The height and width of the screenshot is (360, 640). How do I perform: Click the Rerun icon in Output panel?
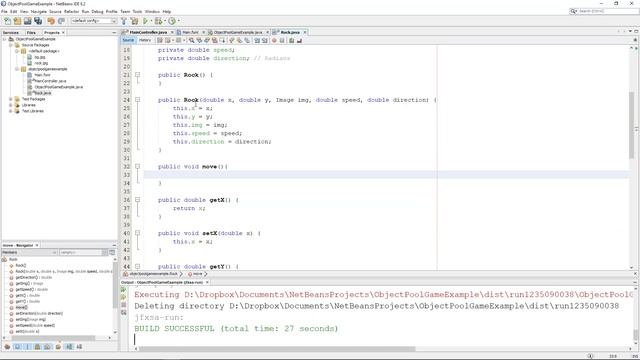(x=123, y=290)
